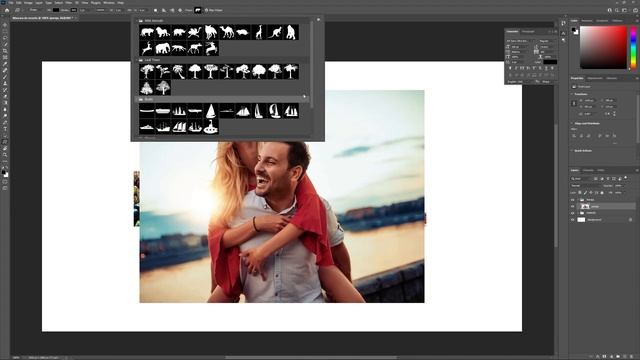Pick the canoe shape in Boats
640x360 pixels.
coord(147,111)
